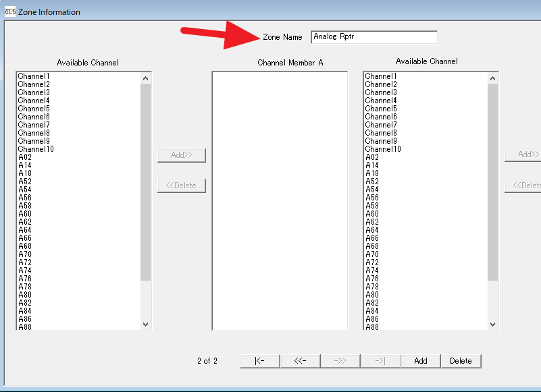Select Channel5 in right Available Channel list
The height and width of the screenshot is (392, 541).
381,109
